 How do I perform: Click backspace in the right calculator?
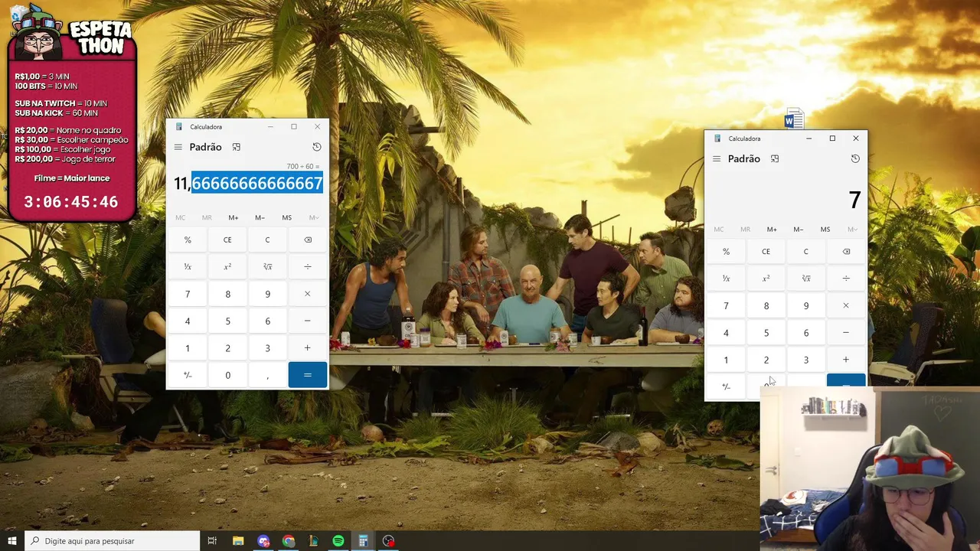pyautogui.click(x=846, y=251)
